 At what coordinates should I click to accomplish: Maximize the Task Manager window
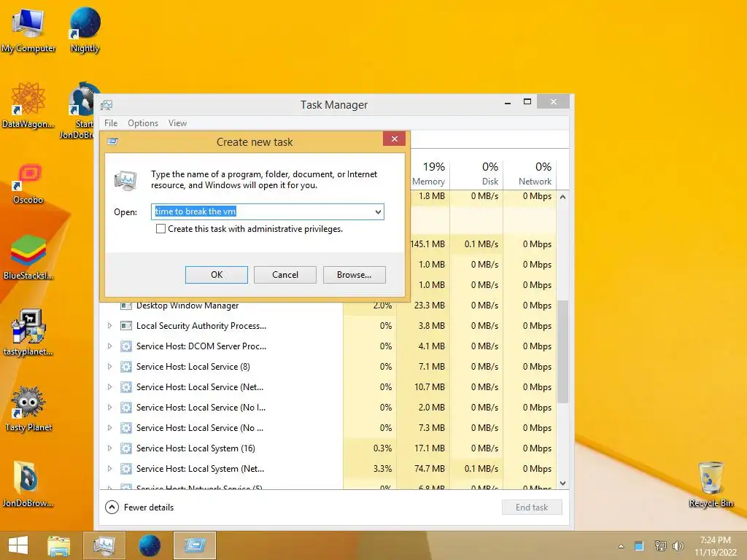pyautogui.click(x=527, y=101)
